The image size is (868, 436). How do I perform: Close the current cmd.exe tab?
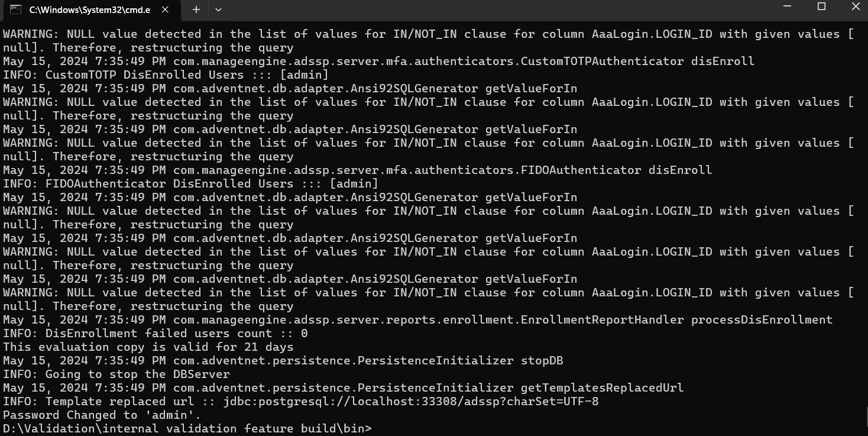(x=165, y=9)
